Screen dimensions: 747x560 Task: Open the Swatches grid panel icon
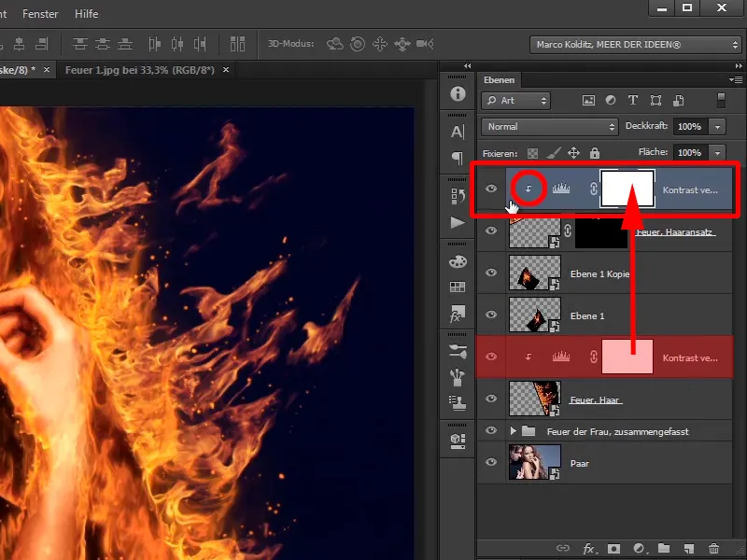tap(458, 287)
